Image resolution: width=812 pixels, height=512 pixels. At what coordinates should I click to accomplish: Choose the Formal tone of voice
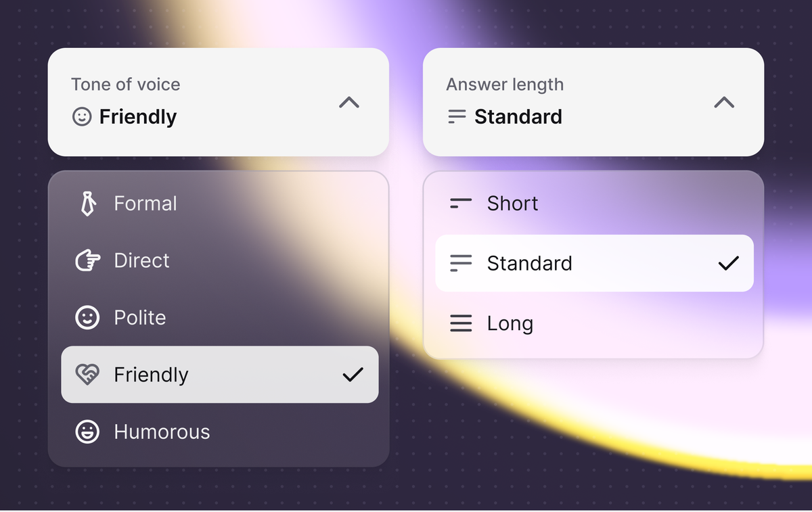145,203
